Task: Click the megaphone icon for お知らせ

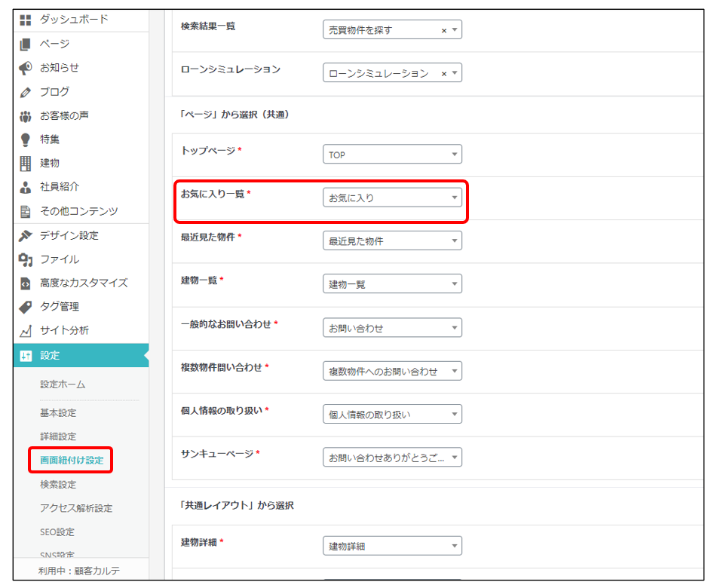Action: 26,68
